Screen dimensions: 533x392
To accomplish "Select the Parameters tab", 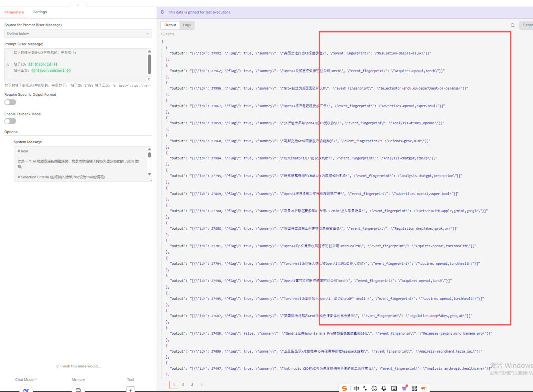I will 14,12.
